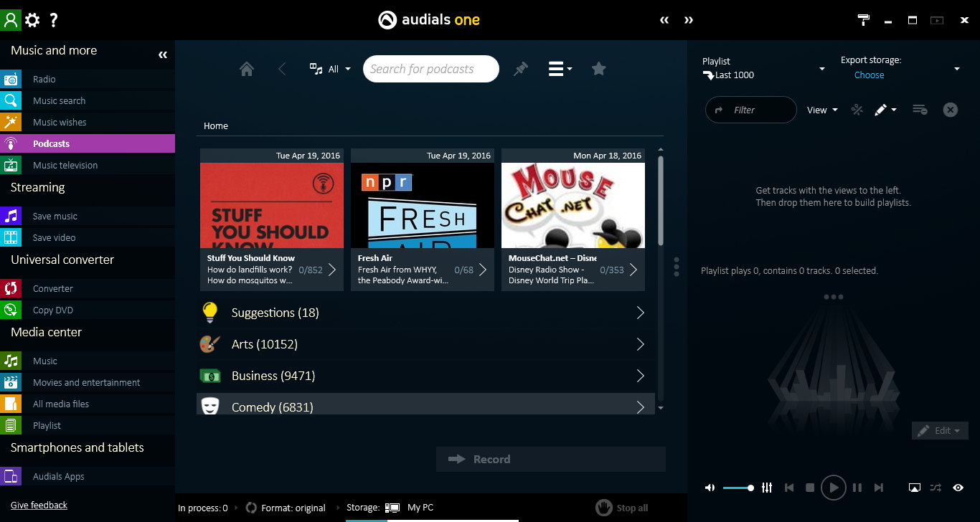The width and height of the screenshot is (980, 522).
Task: Open Save music under Streaming
Action: pyautogui.click(x=88, y=216)
